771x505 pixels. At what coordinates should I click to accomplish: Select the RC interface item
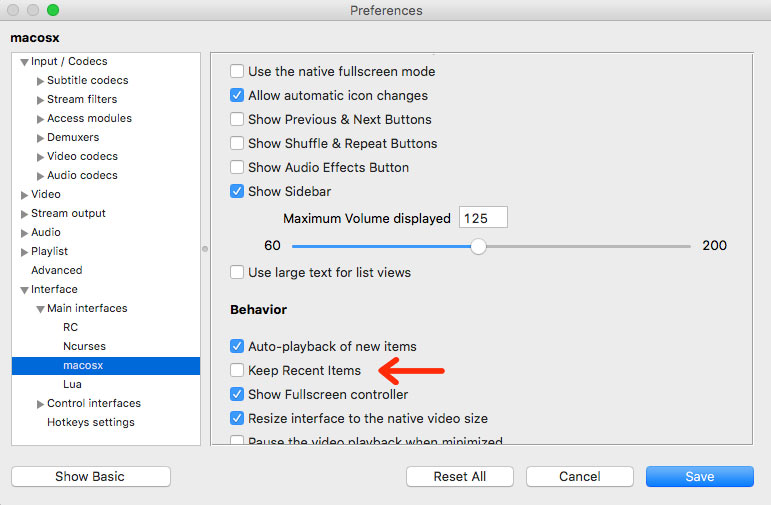pos(70,327)
